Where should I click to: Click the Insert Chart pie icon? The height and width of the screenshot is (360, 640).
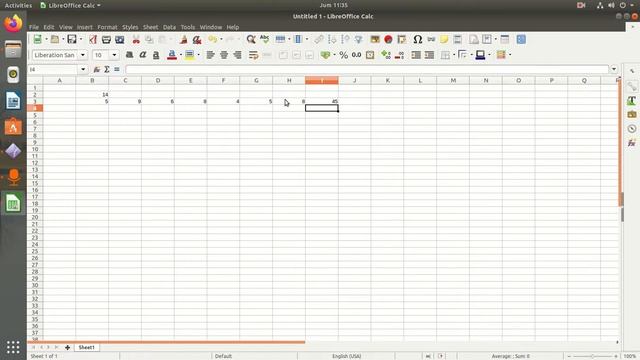tap(388, 39)
